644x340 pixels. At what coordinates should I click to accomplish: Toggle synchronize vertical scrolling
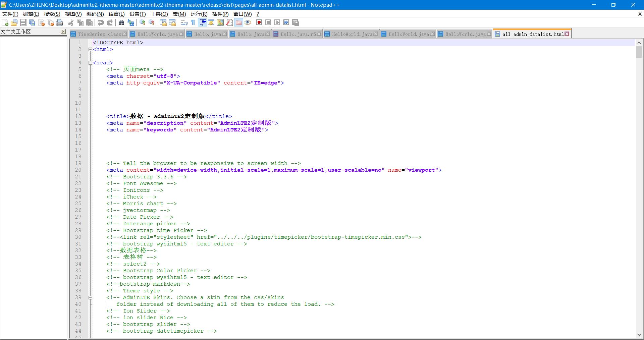163,22
